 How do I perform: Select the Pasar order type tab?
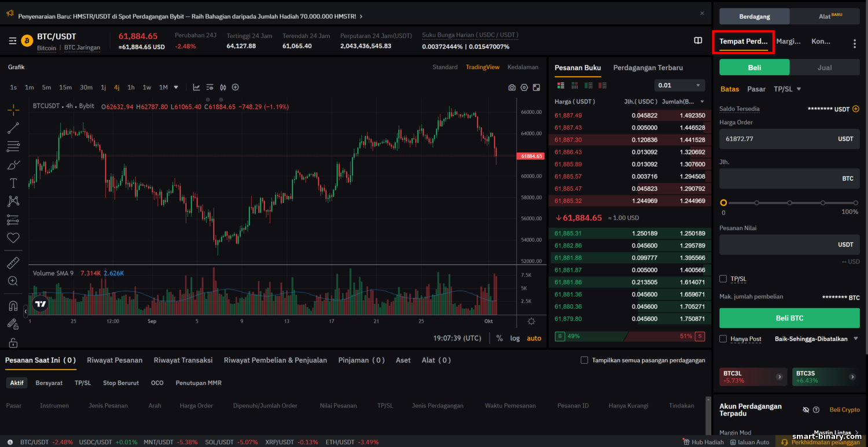(756, 89)
